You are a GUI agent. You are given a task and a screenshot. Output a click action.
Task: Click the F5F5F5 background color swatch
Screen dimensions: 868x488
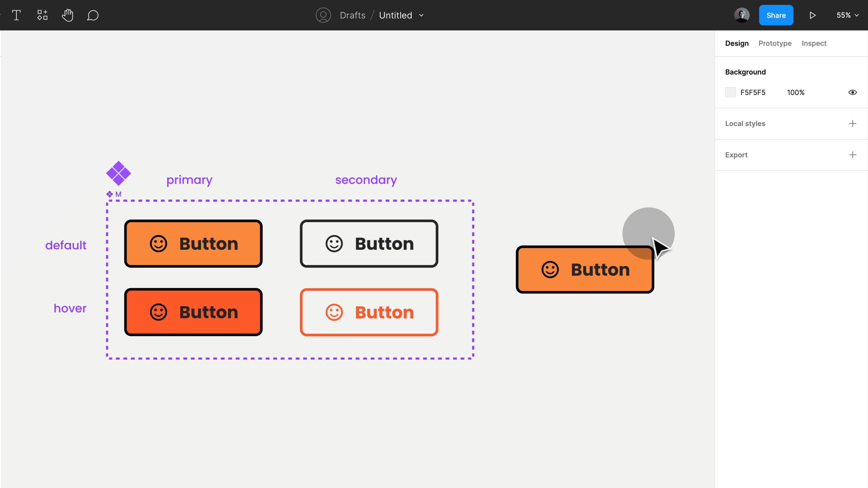(x=730, y=92)
